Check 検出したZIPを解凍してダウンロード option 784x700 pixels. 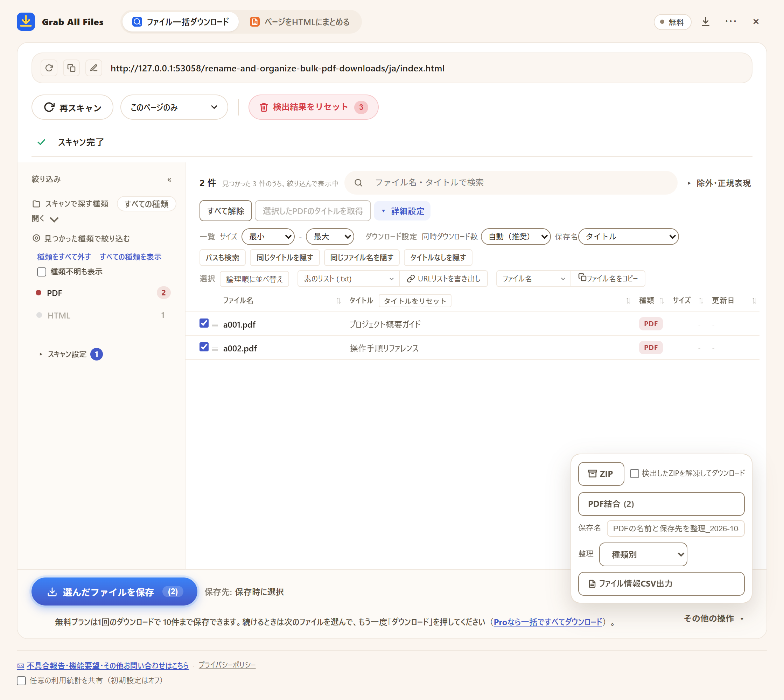[x=634, y=474]
